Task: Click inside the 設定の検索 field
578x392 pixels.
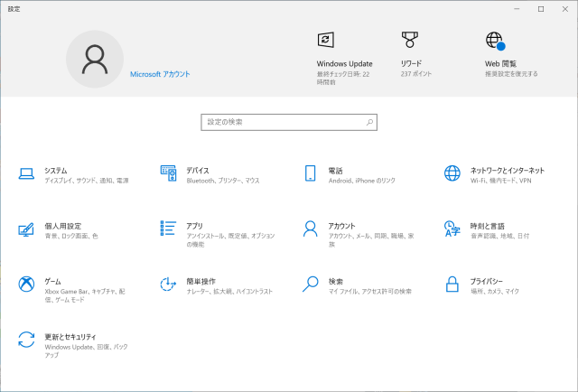Action: [x=289, y=122]
